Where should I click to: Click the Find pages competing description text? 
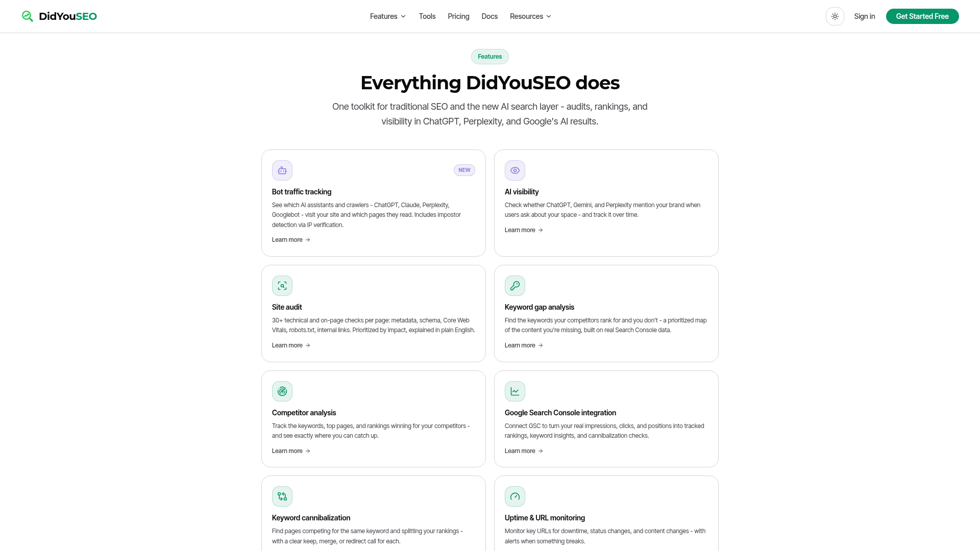pyautogui.click(x=367, y=536)
